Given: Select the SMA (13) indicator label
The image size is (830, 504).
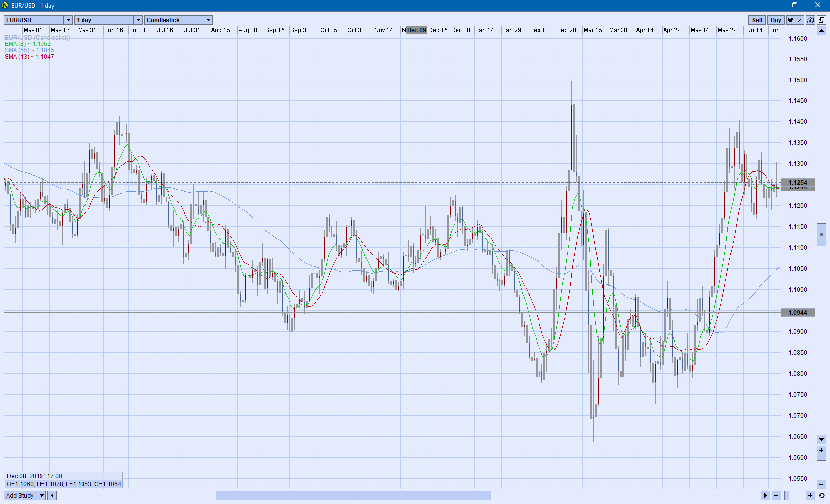Looking at the screenshot, I should pyautogui.click(x=30, y=57).
